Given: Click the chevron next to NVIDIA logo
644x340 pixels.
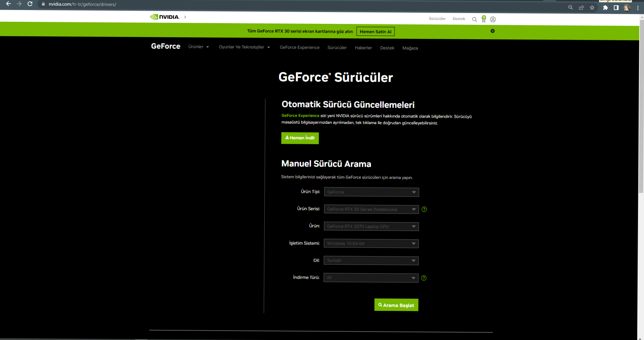Looking at the screenshot, I should pyautogui.click(x=185, y=17).
